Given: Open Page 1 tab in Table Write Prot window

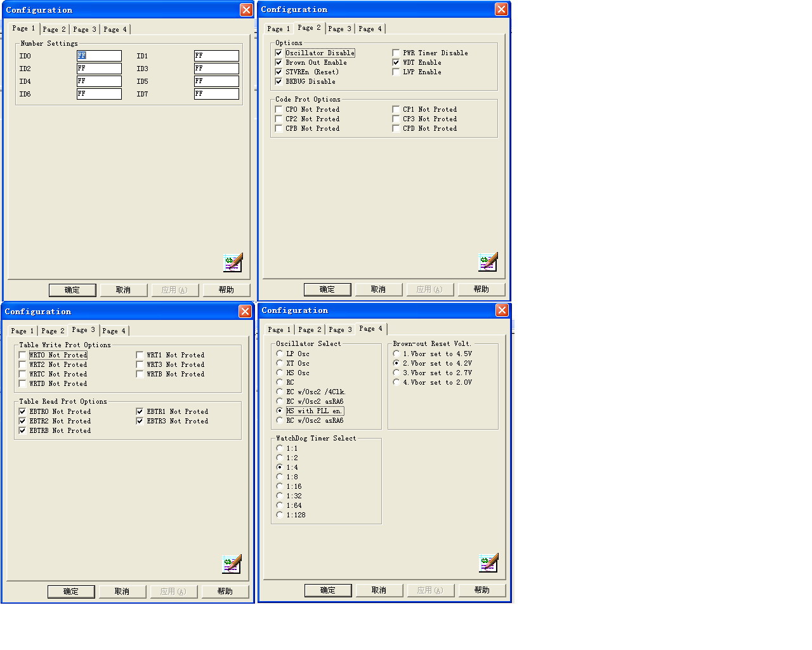Looking at the screenshot, I should coord(23,331).
